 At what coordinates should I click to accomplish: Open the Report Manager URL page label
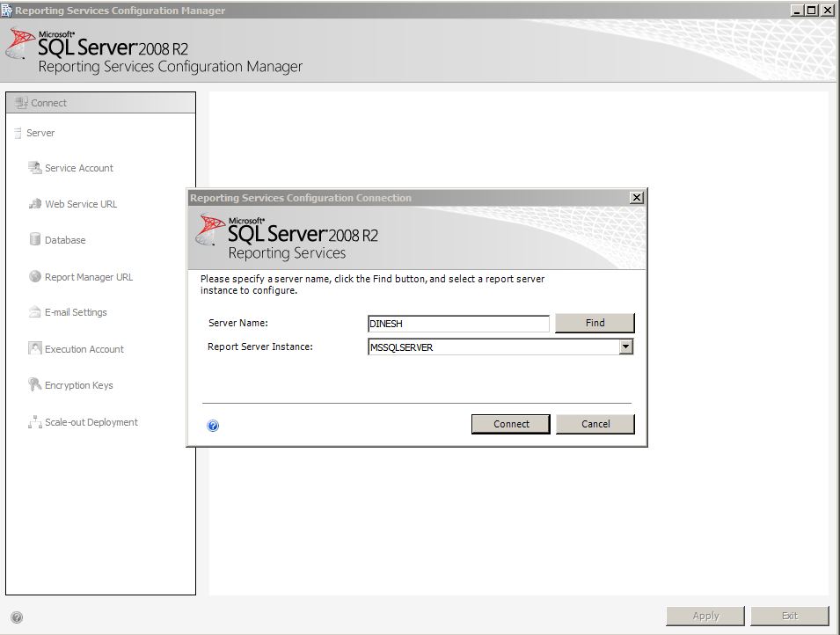[x=88, y=277]
